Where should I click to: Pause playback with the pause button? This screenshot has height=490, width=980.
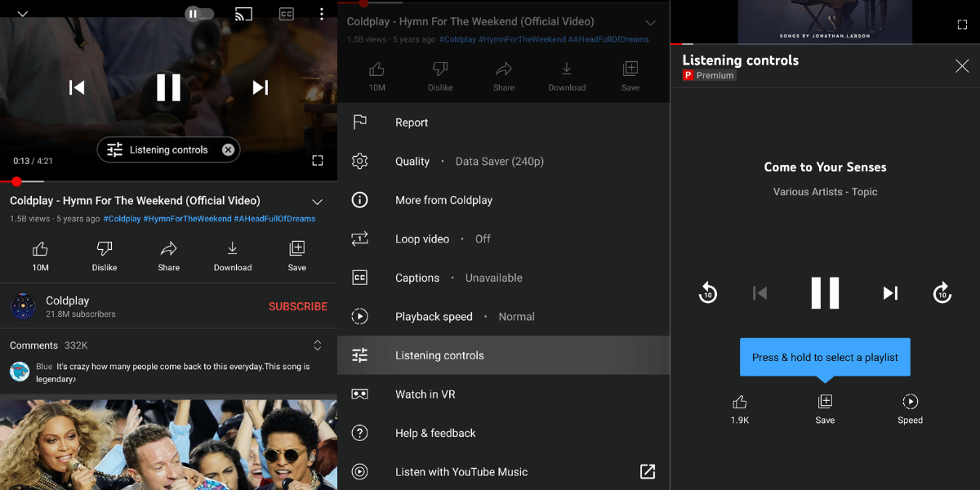point(169,87)
